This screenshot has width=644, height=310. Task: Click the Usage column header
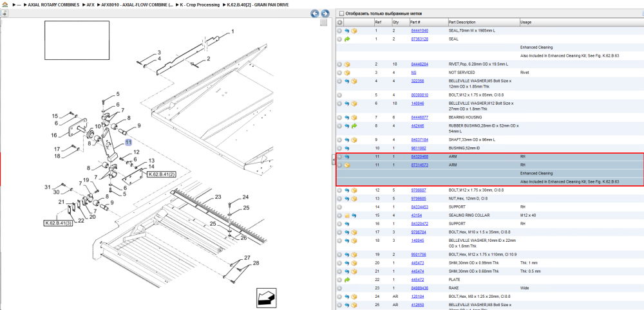(x=526, y=22)
